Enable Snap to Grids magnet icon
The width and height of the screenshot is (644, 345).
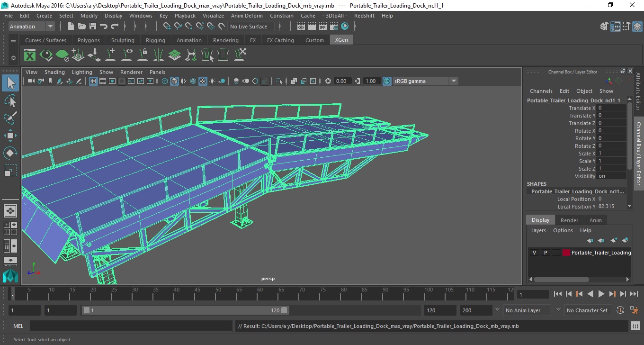pyautogui.click(x=167, y=27)
